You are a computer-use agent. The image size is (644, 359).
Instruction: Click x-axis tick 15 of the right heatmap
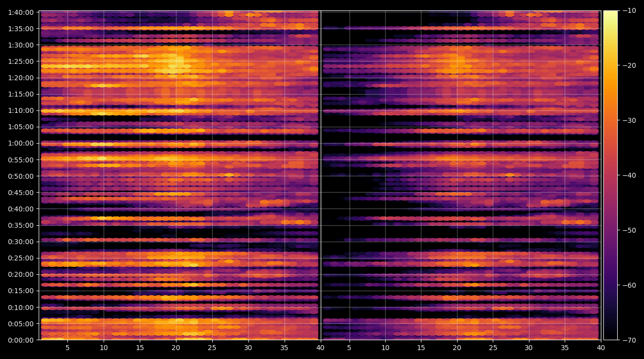421,348
